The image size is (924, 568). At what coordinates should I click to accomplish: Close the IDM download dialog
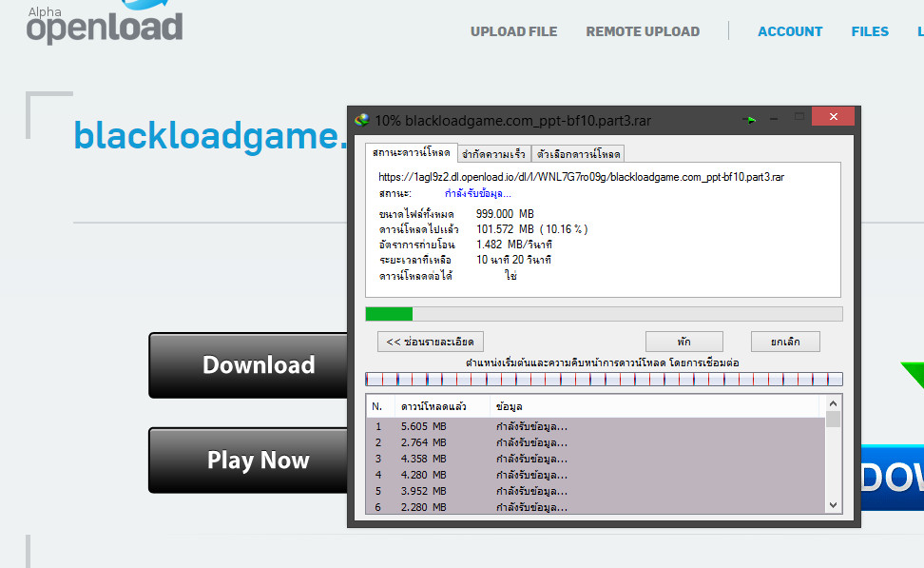coord(833,117)
